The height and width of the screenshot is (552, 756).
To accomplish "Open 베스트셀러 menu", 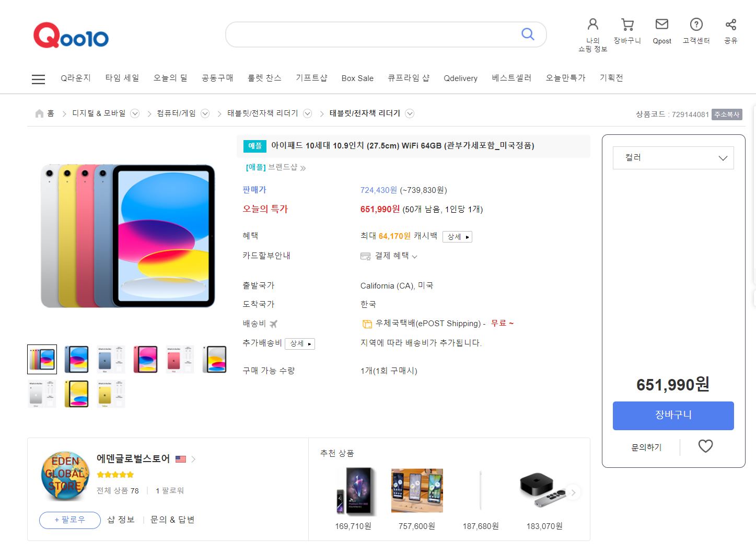I will pos(511,78).
